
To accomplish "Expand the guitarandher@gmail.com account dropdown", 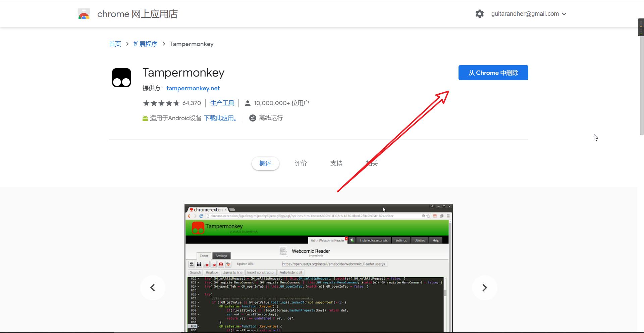I will (529, 14).
